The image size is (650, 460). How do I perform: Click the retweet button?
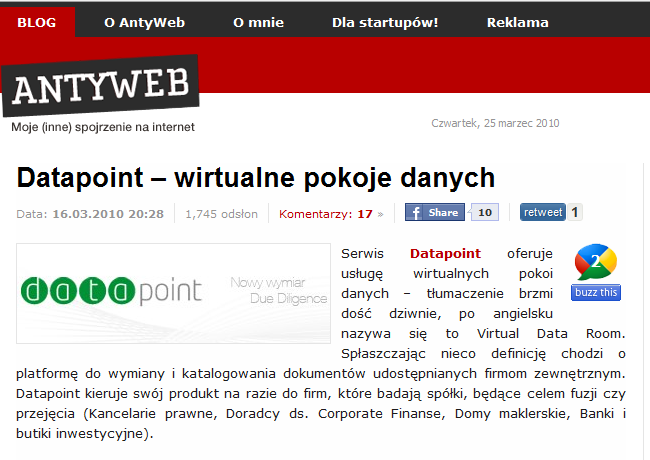pyautogui.click(x=543, y=212)
